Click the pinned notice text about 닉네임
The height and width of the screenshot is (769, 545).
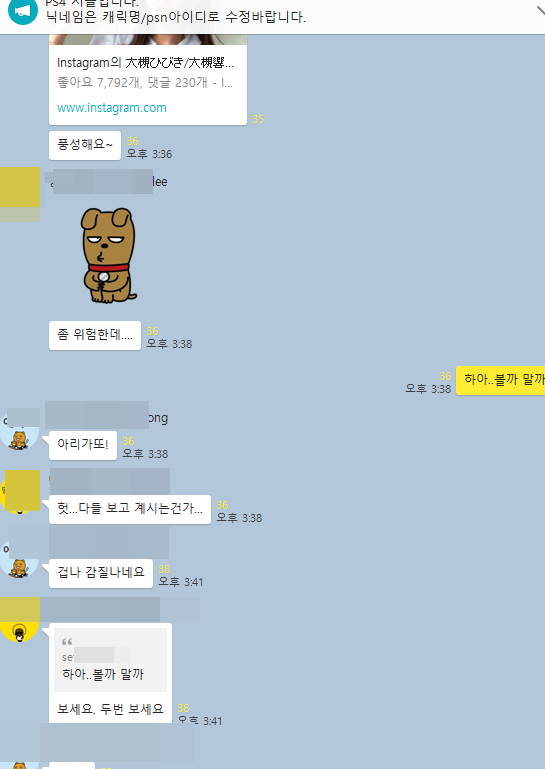pos(176,17)
